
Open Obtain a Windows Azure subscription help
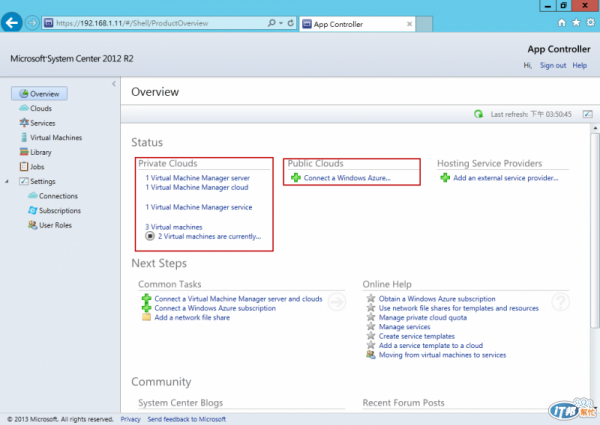[437, 299]
